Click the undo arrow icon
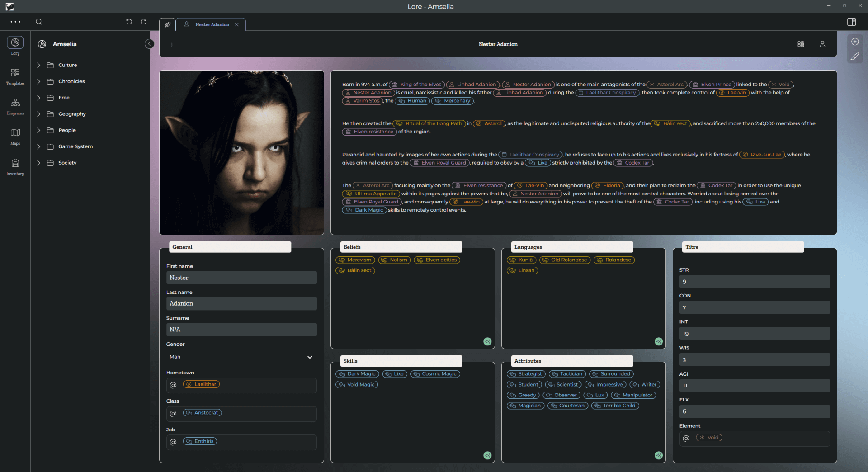The width and height of the screenshot is (868, 472). click(129, 22)
